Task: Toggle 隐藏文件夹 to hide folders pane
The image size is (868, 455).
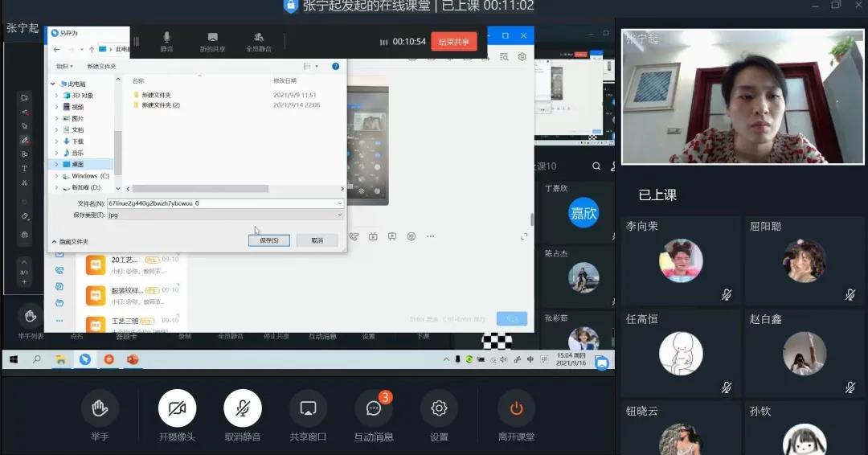Action: coord(70,241)
